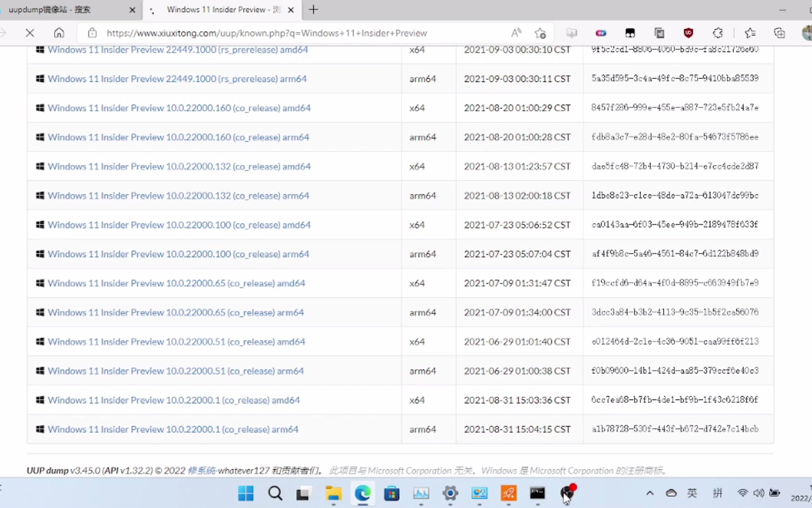Click UUID starting with a1b78728
The width and height of the screenshot is (812, 508).
click(x=675, y=429)
